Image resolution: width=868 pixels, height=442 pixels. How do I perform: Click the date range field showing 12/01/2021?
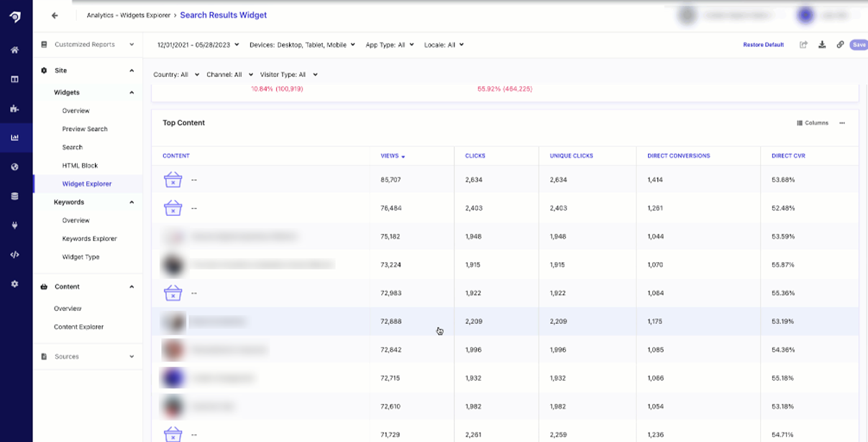click(x=195, y=44)
